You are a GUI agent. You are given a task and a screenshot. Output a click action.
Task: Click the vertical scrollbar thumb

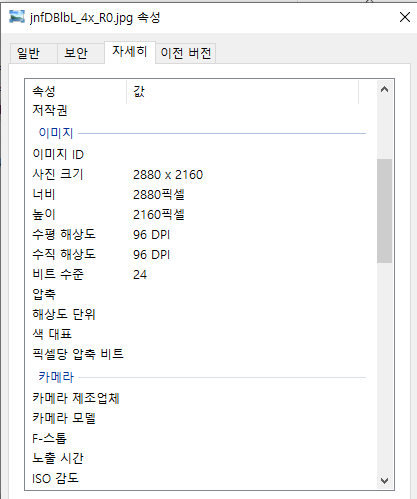(x=384, y=211)
